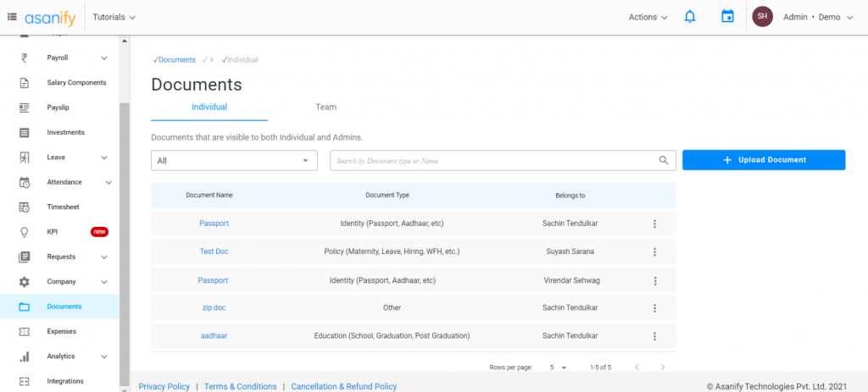
Task: Open the rows per page dropdown
Action: point(557,367)
